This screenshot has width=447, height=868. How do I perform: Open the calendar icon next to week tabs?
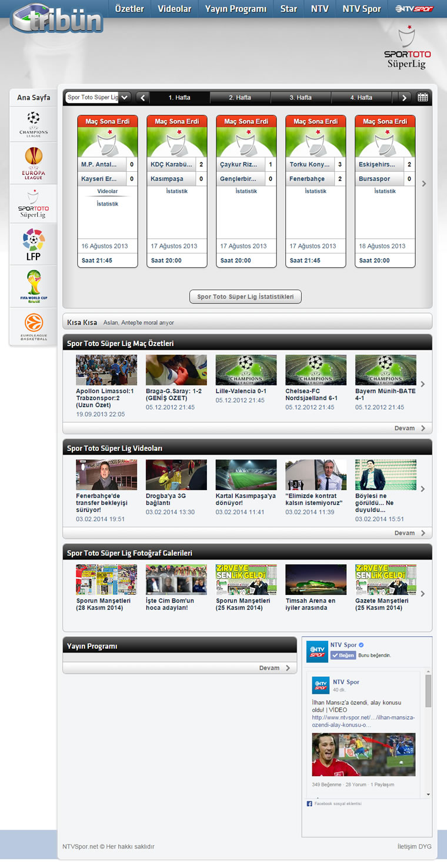[423, 98]
